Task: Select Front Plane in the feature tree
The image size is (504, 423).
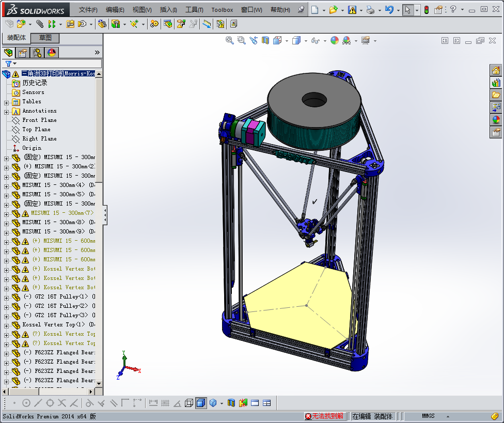Action: click(39, 120)
